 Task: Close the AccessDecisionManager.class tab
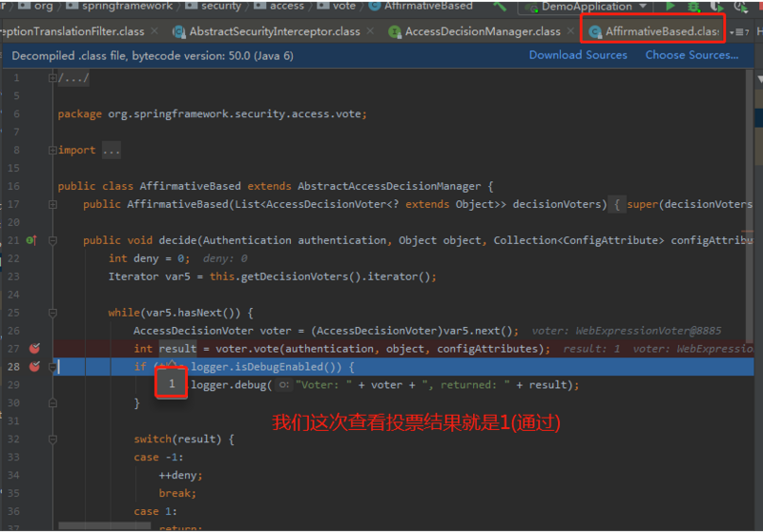point(570,31)
